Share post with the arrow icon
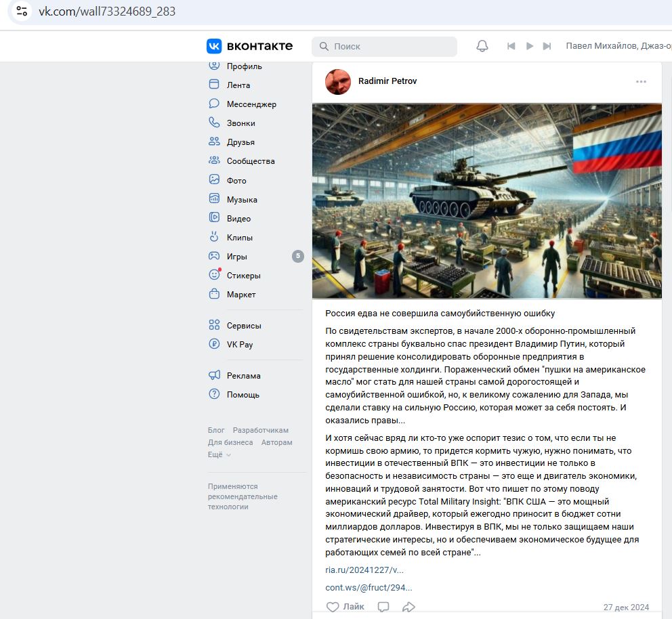This screenshot has width=672, height=619. pos(409,607)
